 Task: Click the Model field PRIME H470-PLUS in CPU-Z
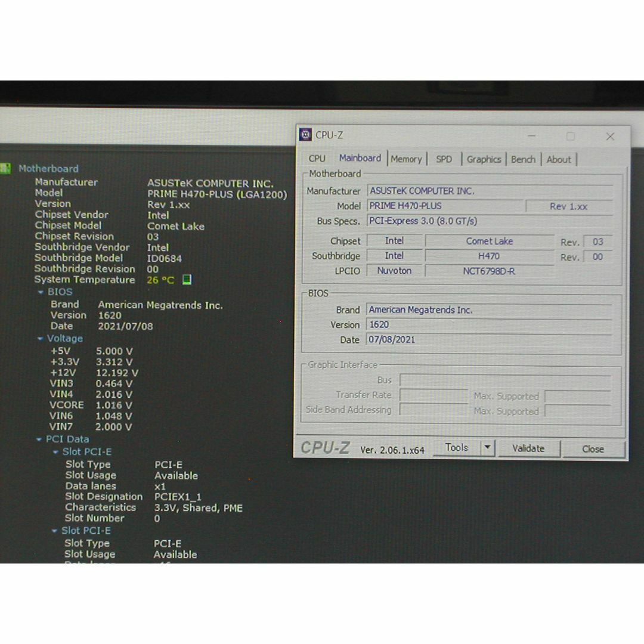(x=445, y=206)
